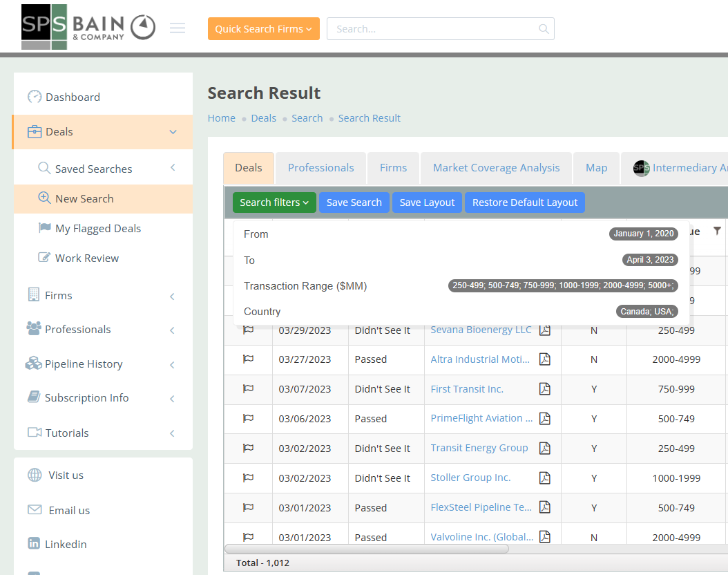Flag the Altra Industrial Moti... deal
The image size is (728, 575).
pyautogui.click(x=249, y=359)
